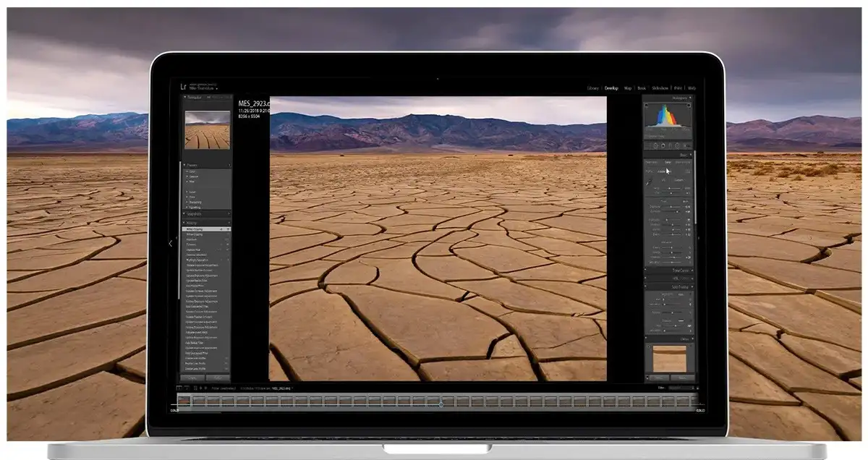Select the Crop Overlay tool
868x460 pixels.
point(649,146)
